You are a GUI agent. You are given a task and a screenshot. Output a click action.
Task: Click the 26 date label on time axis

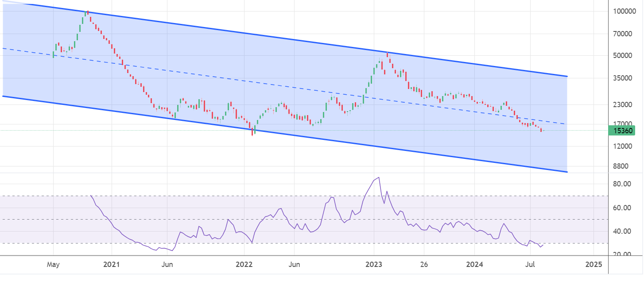(x=423, y=265)
